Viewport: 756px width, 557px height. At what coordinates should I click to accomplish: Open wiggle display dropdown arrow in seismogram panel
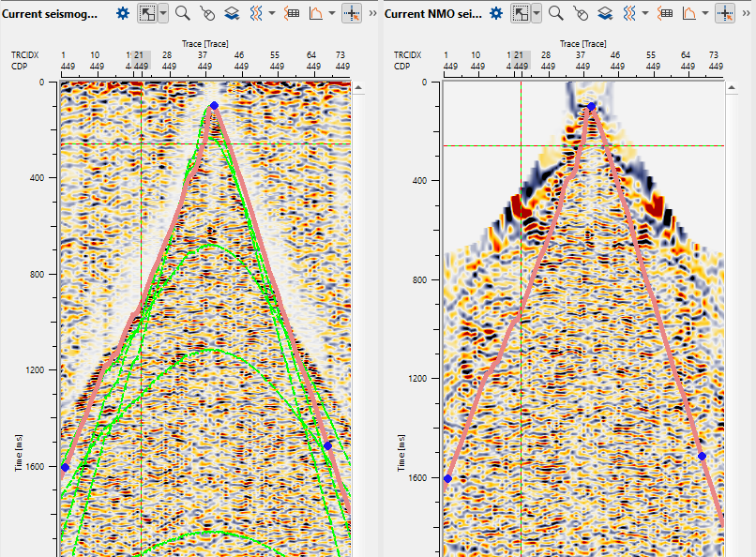(272, 13)
